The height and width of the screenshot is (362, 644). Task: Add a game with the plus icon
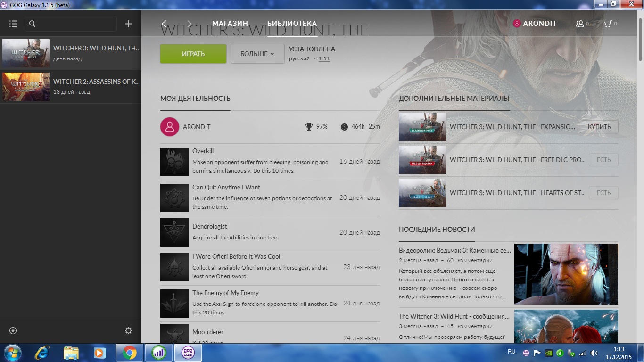(x=128, y=24)
